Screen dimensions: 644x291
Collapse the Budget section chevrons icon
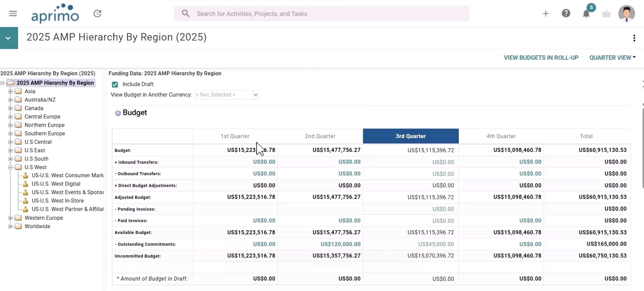tap(118, 113)
